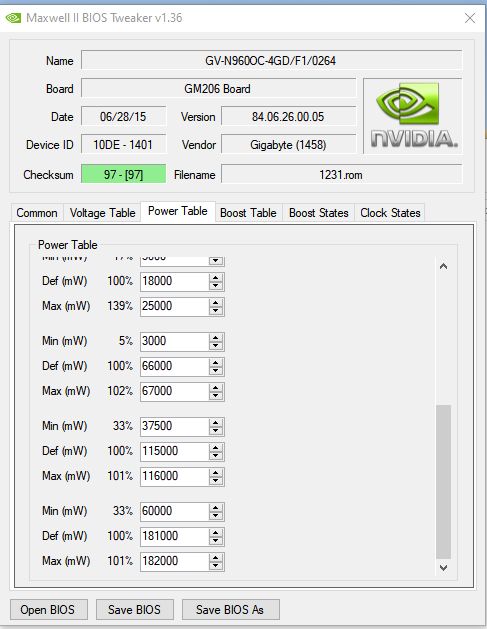Image resolution: width=487 pixels, height=629 pixels.
Task: Click the 5% label beside Min 3000
Action: point(126,341)
